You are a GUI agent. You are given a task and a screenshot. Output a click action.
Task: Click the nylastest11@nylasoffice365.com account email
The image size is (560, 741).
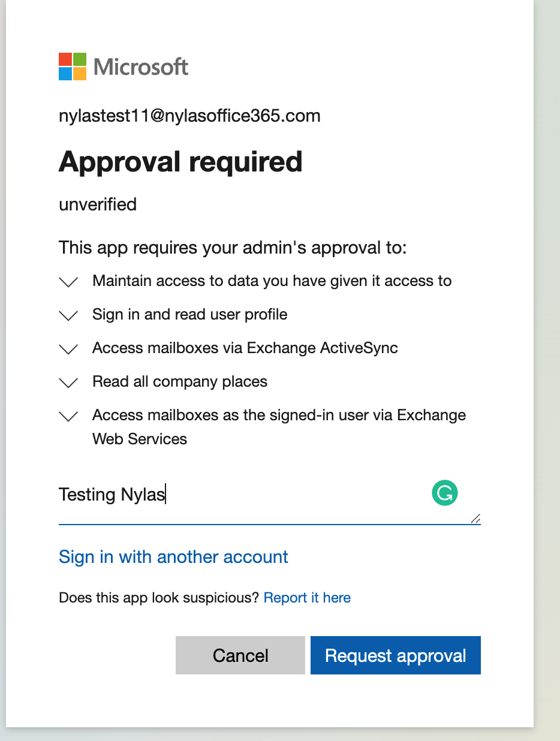point(189,116)
